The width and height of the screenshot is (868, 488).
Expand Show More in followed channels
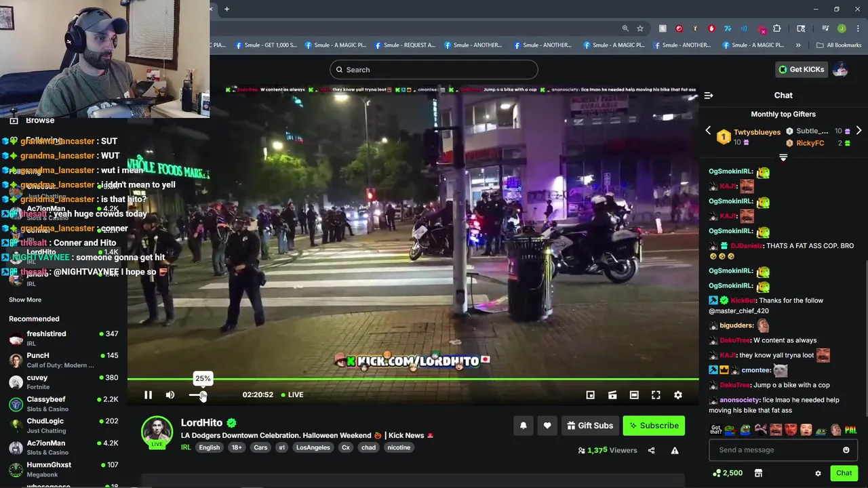[25, 300]
